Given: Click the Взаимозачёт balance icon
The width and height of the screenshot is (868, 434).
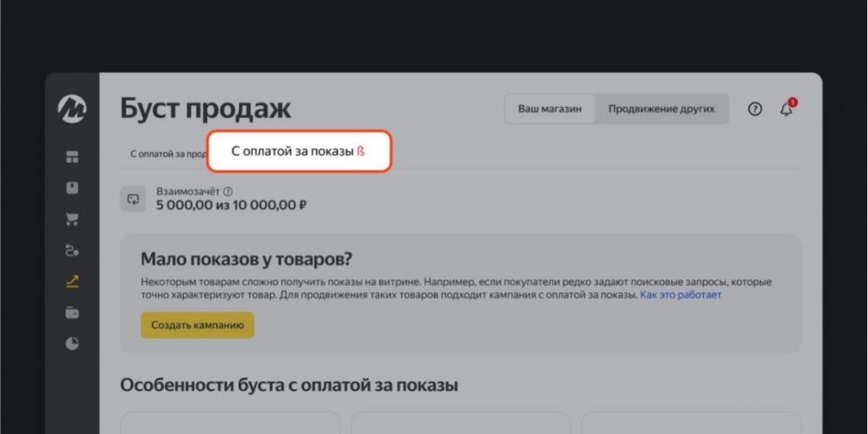Looking at the screenshot, I should [x=133, y=199].
